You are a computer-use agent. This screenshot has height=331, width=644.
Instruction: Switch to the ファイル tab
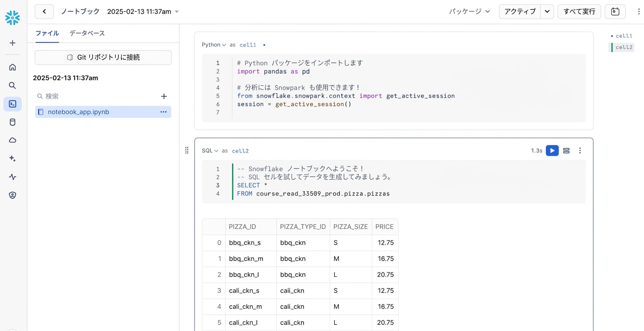(47, 33)
